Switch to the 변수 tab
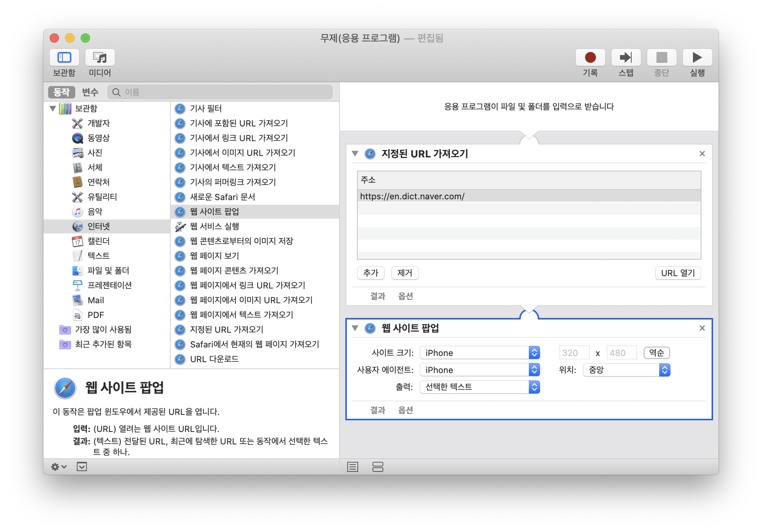 pyautogui.click(x=90, y=92)
